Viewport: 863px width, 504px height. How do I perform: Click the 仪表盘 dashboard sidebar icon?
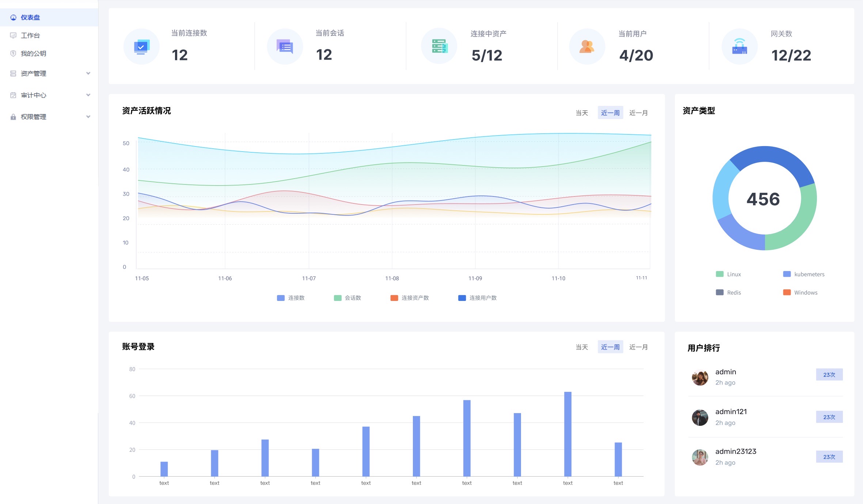click(x=13, y=18)
